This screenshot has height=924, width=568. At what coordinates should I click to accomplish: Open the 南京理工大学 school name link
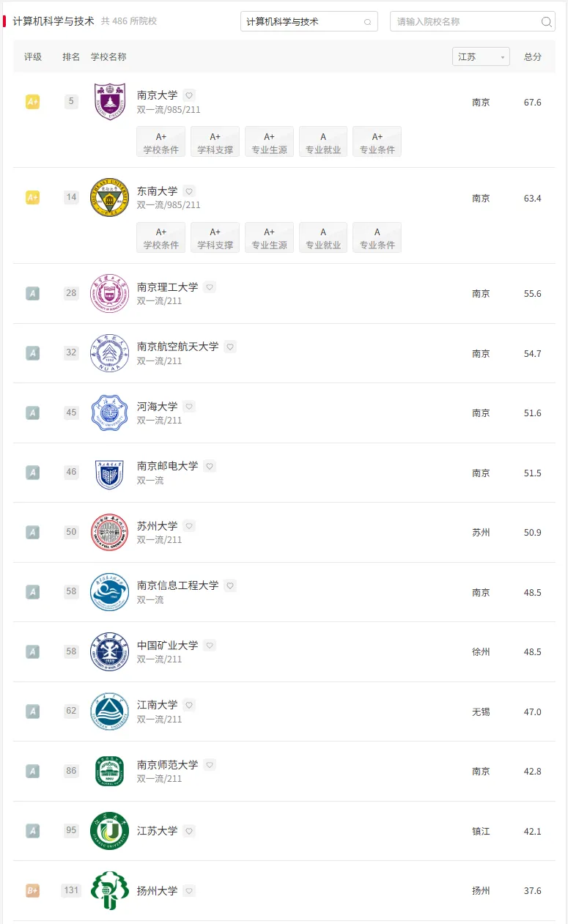click(x=167, y=287)
